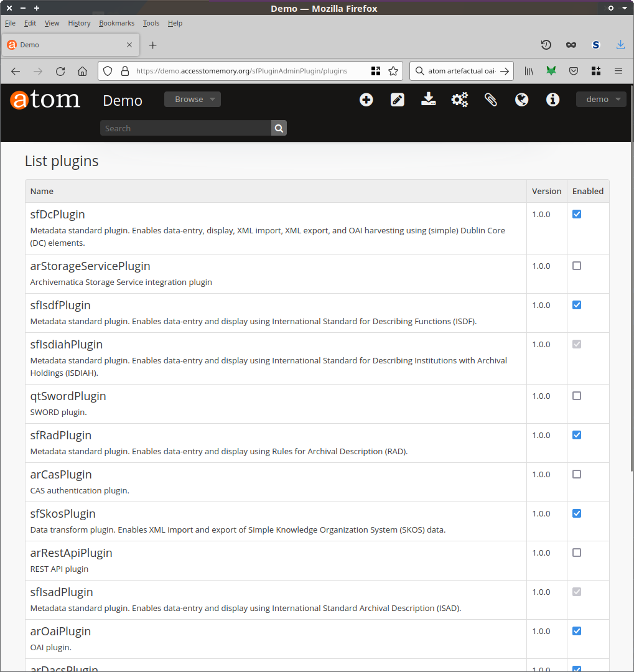Open the Firefox hamburger application menu

[618, 71]
